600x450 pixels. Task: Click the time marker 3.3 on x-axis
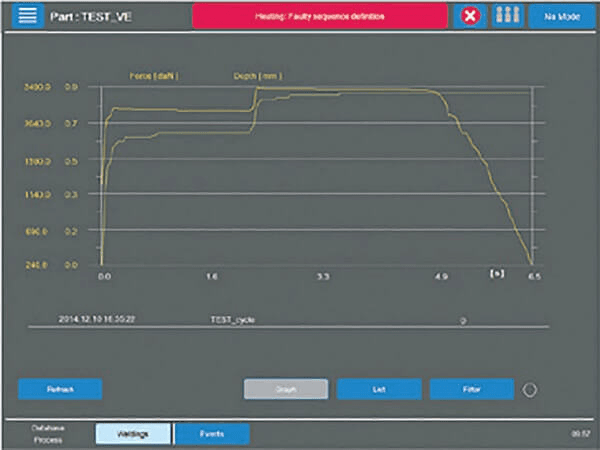click(323, 276)
